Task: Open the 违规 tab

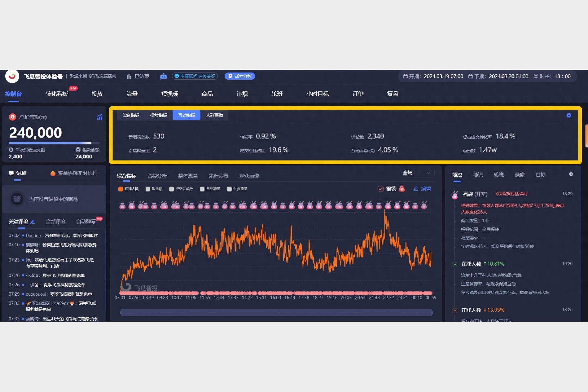Action: (x=242, y=94)
